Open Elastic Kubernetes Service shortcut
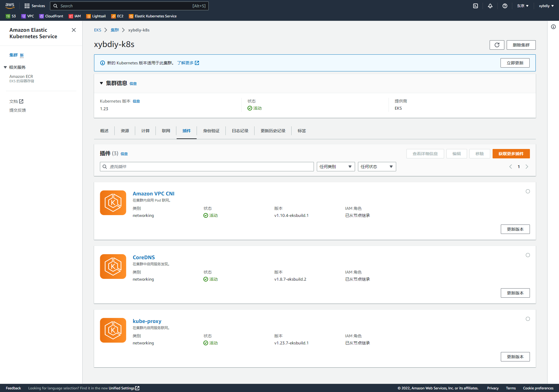559x392 pixels. 153,16
